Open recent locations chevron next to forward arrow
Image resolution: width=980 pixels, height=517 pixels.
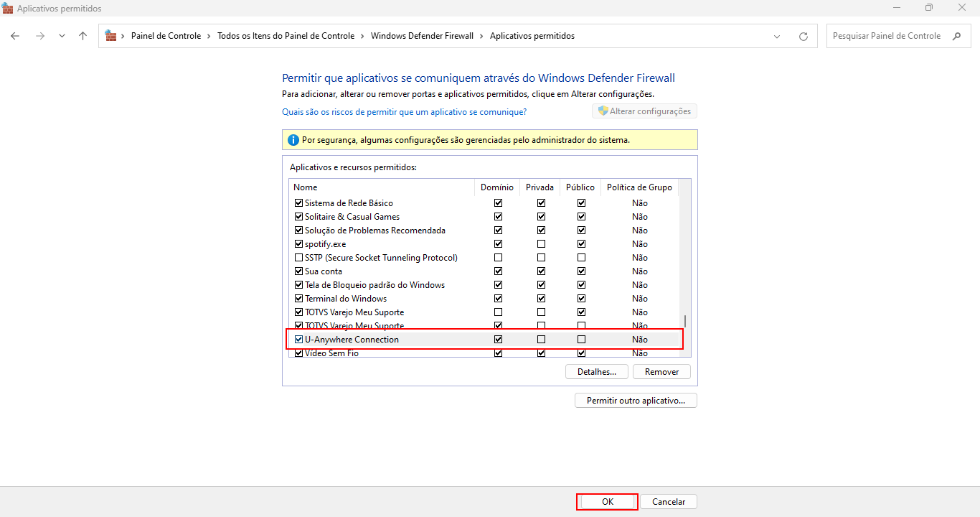(62, 36)
